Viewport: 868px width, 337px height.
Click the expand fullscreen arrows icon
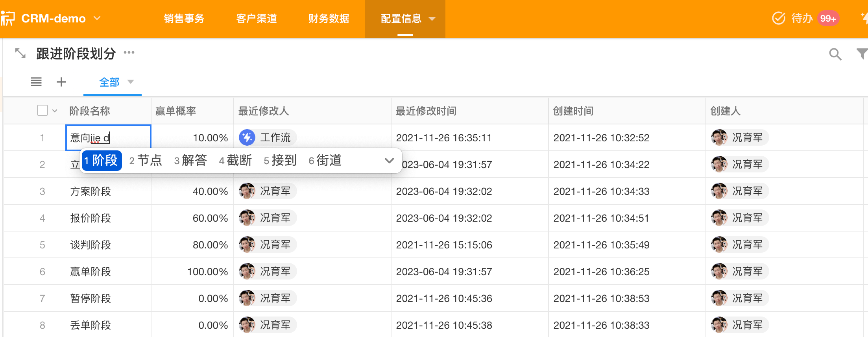pos(20,53)
